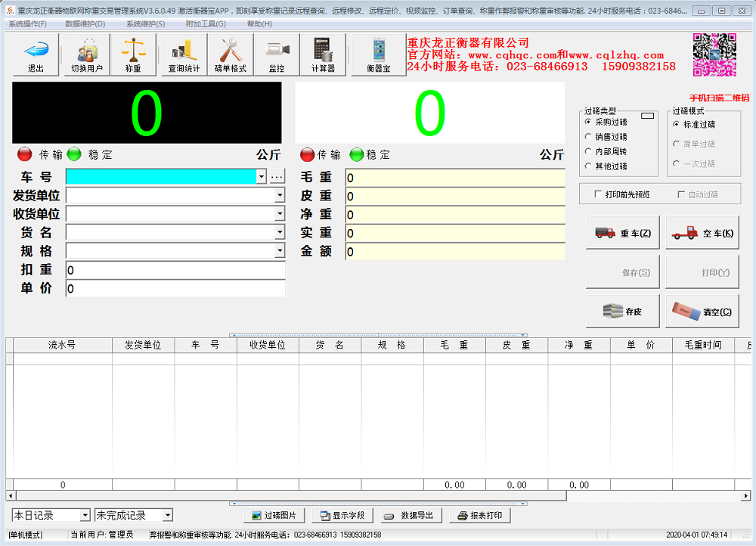
Task: Open the 磅单格式 ticket format tool
Action: (x=230, y=54)
